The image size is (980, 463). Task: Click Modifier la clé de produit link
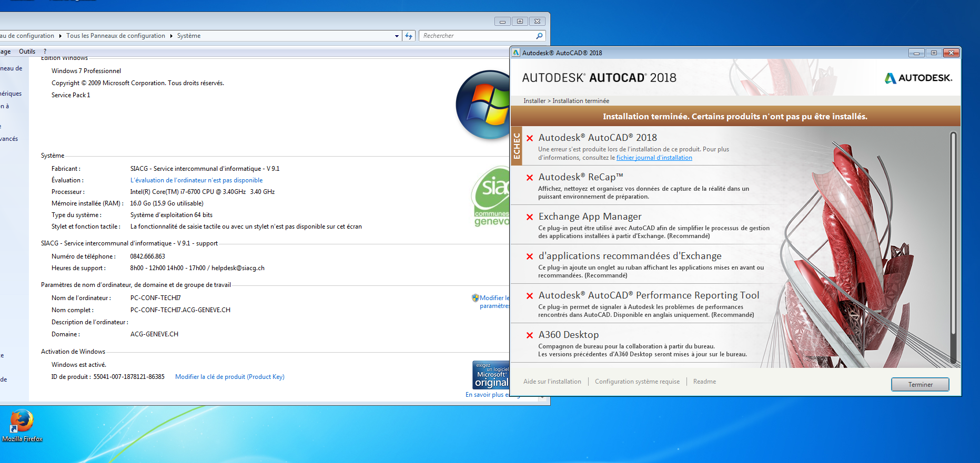pos(230,377)
